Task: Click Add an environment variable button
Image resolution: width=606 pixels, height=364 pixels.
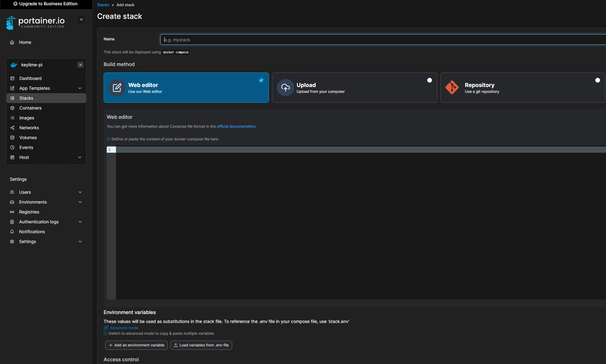Action: coord(136,345)
